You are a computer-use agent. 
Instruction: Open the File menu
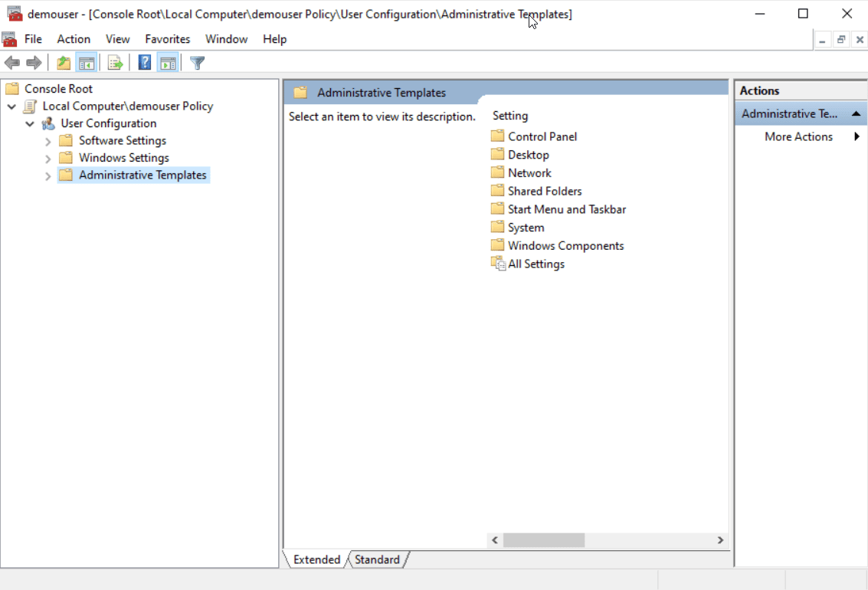33,39
